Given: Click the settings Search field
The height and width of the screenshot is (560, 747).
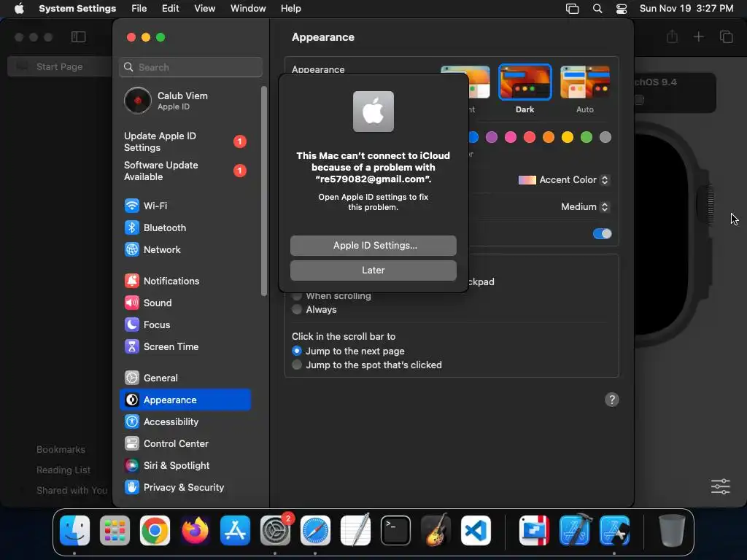Looking at the screenshot, I should 190,67.
